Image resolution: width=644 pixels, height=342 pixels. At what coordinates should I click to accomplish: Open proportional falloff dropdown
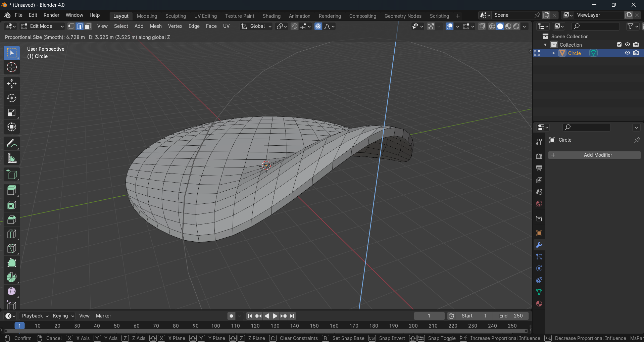click(329, 26)
